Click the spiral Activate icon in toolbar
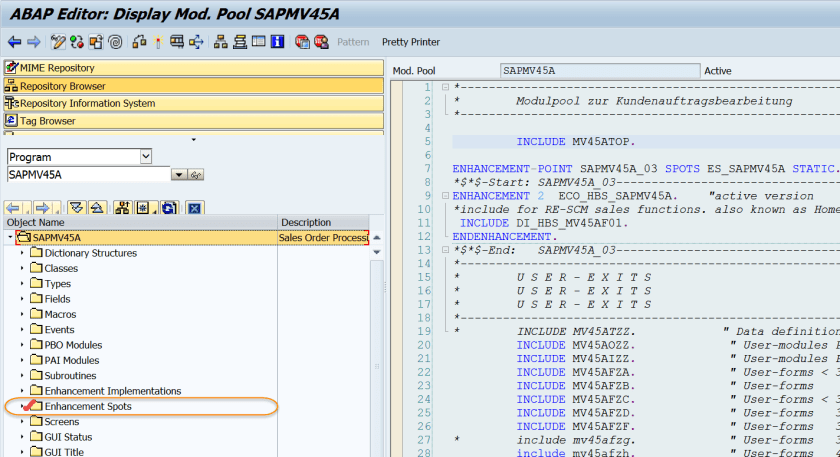Screen dimensions: 840x457 (x=115, y=42)
